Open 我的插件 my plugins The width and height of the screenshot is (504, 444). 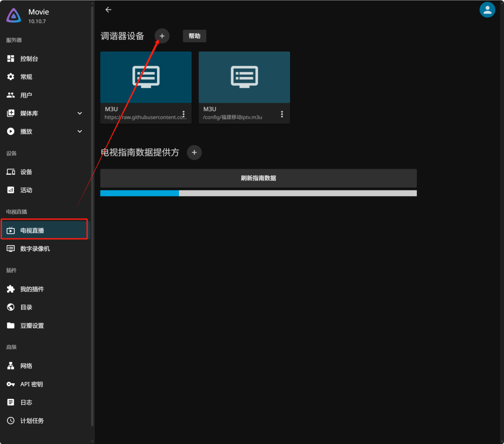(44, 289)
